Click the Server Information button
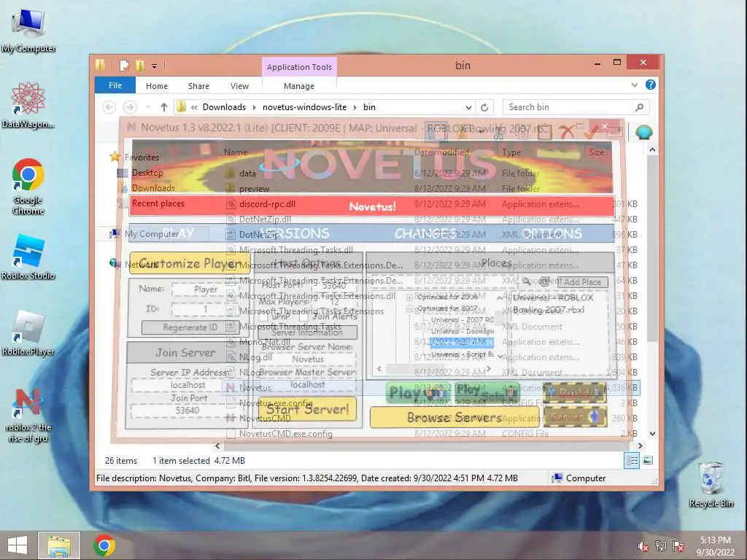The image size is (747, 560). click(x=307, y=332)
